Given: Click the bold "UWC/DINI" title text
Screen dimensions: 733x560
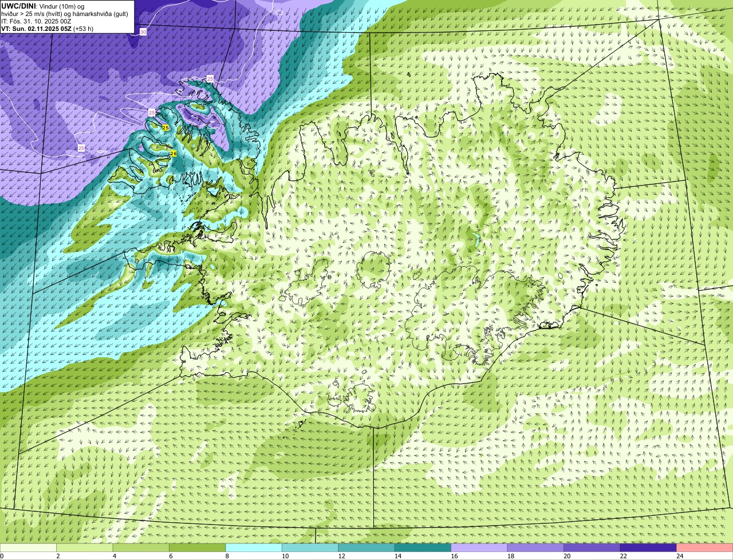Looking at the screenshot, I should pos(19,6).
